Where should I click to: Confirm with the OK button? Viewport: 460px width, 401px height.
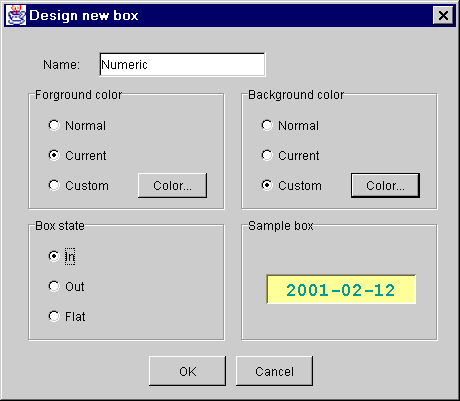click(187, 371)
